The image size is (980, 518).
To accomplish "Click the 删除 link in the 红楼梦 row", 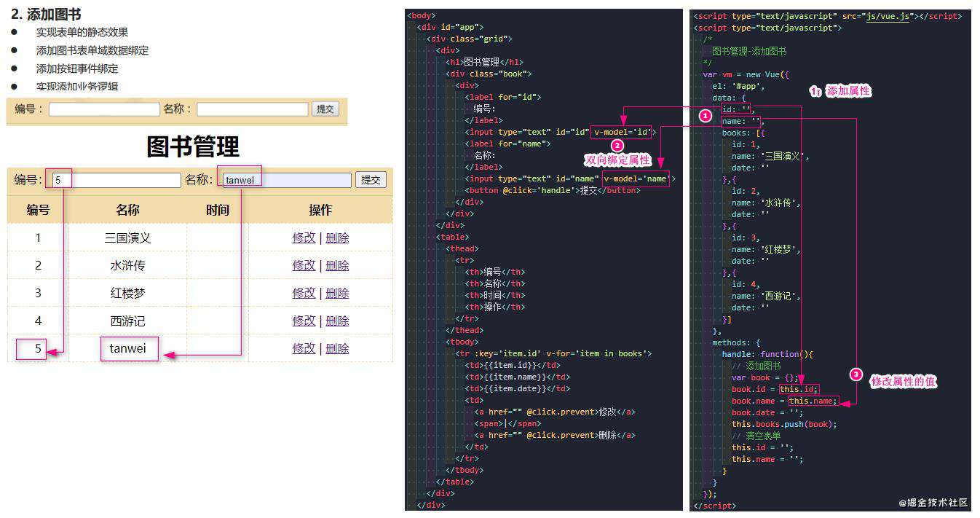I will pyautogui.click(x=337, y=293).
